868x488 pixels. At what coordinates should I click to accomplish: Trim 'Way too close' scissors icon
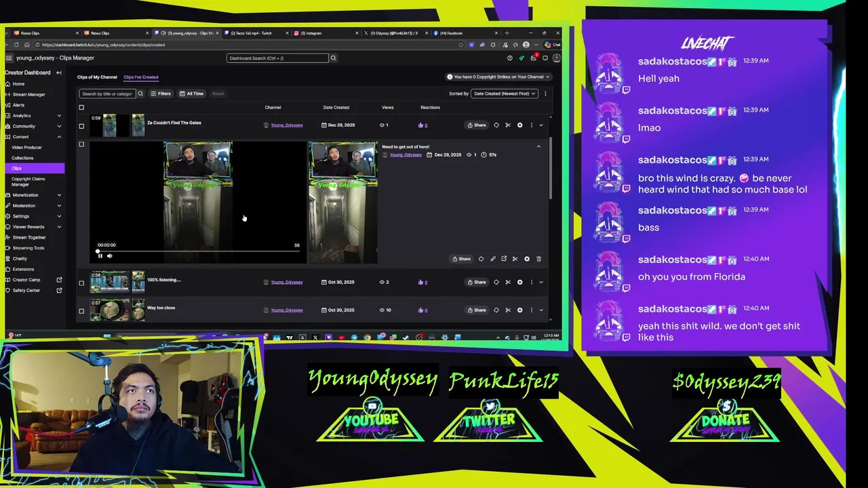(x=508, y=310)
